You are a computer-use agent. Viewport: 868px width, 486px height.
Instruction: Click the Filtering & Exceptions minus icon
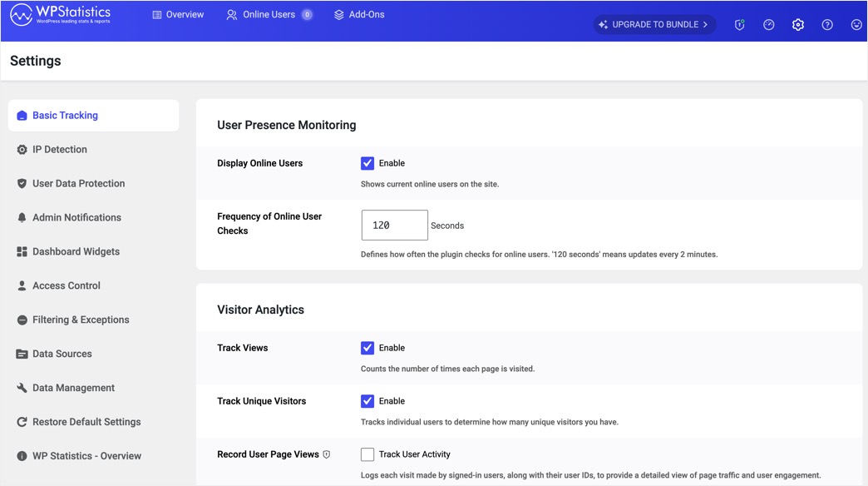[x=22, y=320]
